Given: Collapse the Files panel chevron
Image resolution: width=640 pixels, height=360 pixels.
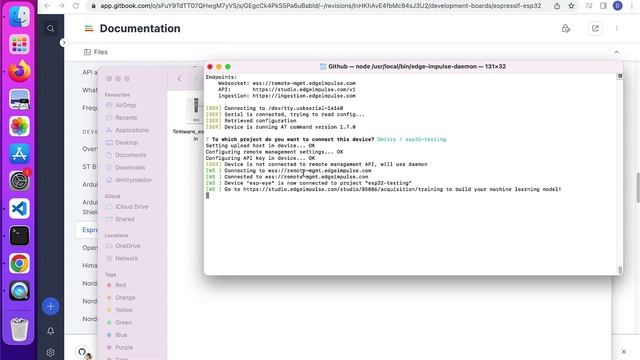Looking at the screenshot, I should tap(617, 52).
